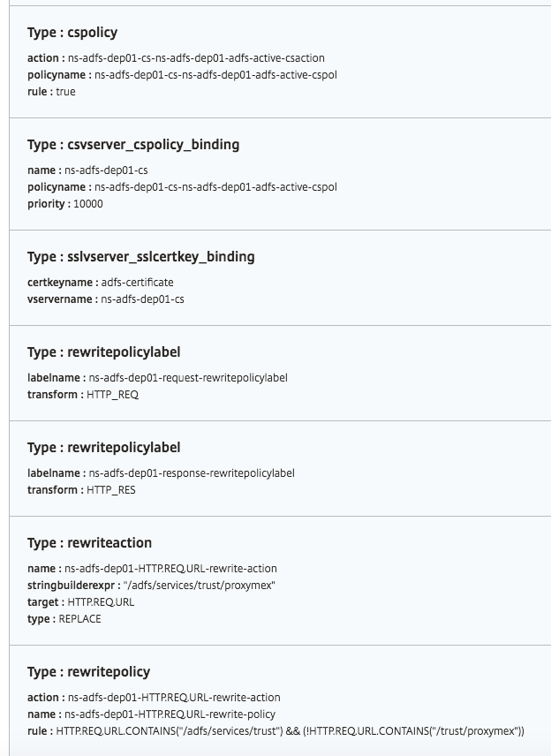Click the target value HTTP.REQ.URL

(101, 602)
